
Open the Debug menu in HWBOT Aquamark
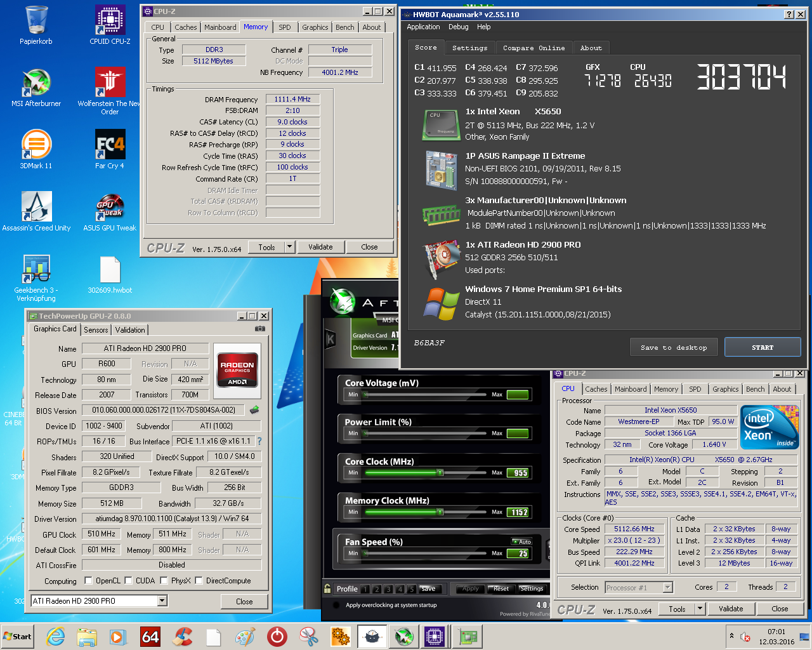(x=458, y=27)
